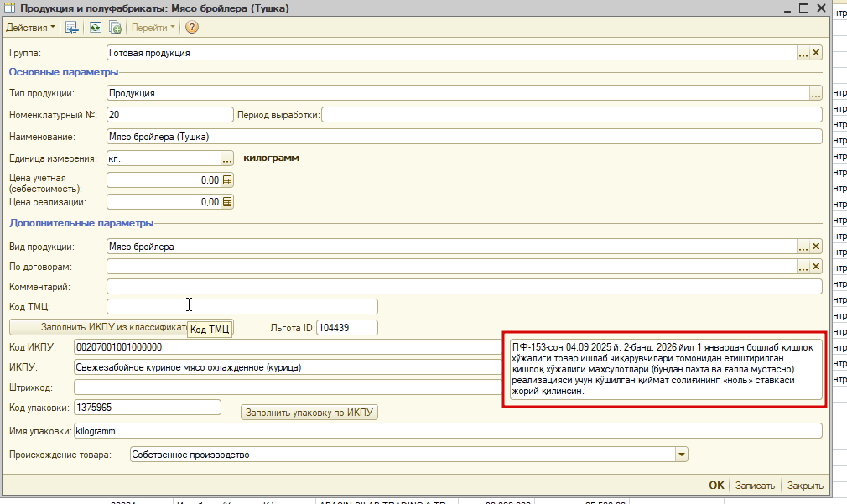Image resolution: width=847 pixels, height=504 pixels.
Task: Click the toolbar icon left of the refresh icon
Action: [72, 28]
